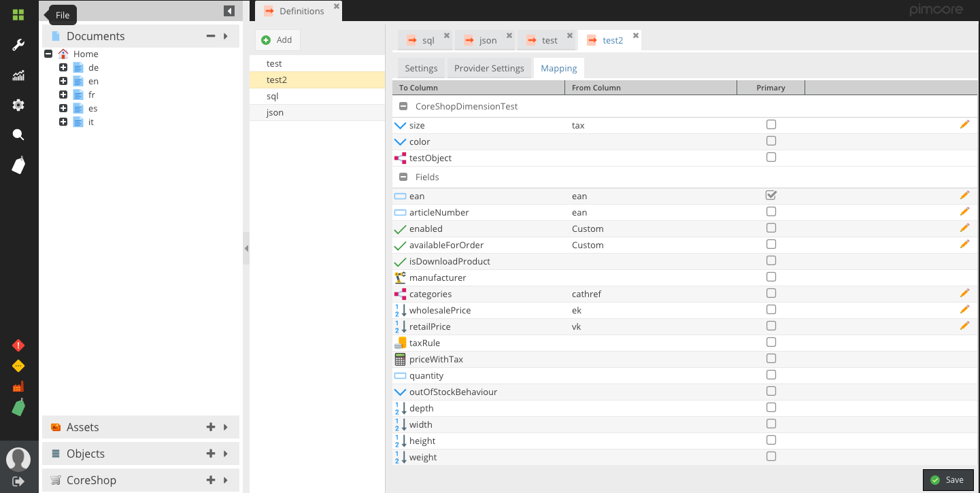Expand the de document tree node
980x493 pixels.
(63, 67)
